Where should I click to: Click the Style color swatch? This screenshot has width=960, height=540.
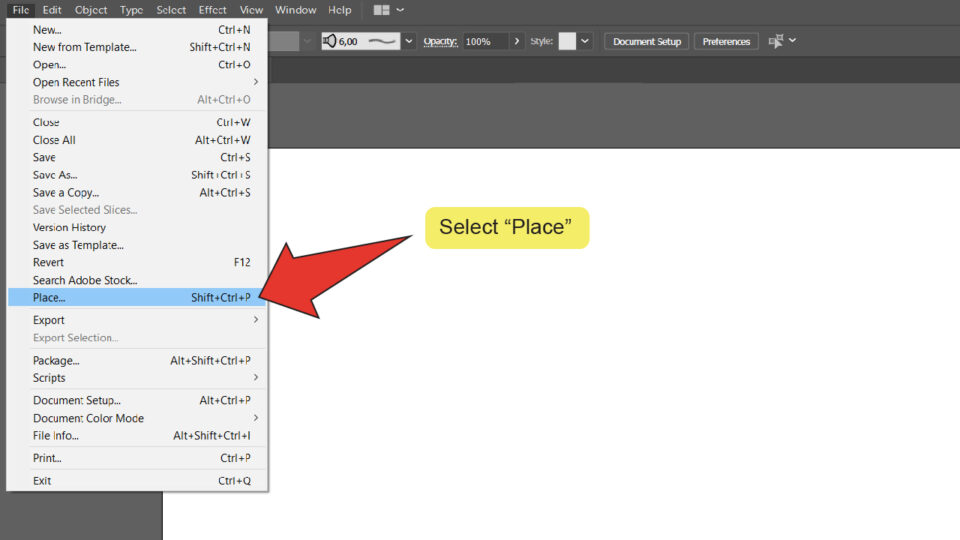point(567,41)
